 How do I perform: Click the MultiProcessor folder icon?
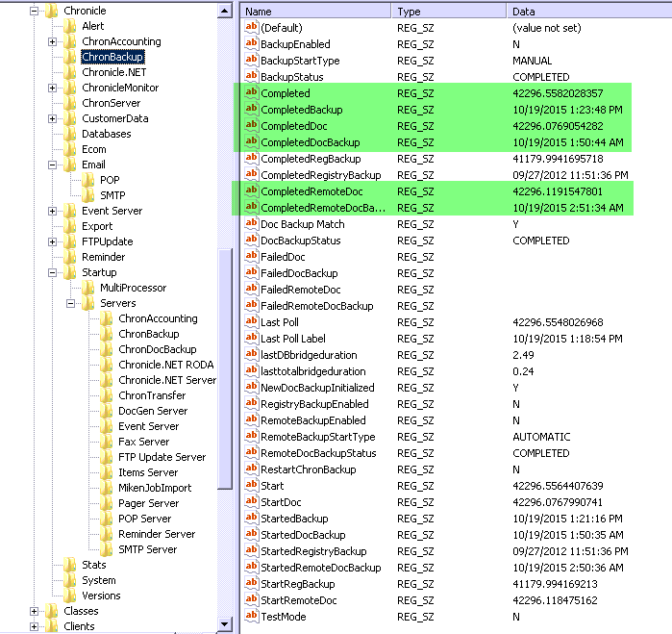(88, 288)
